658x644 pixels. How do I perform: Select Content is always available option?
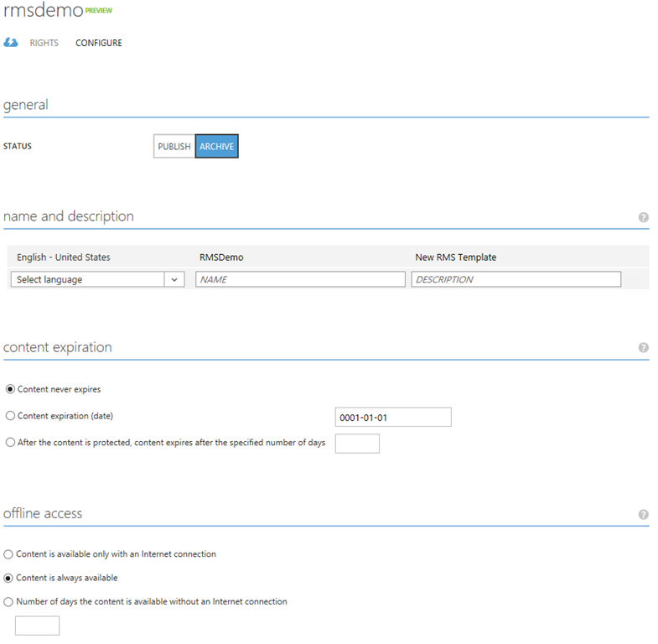8,578
